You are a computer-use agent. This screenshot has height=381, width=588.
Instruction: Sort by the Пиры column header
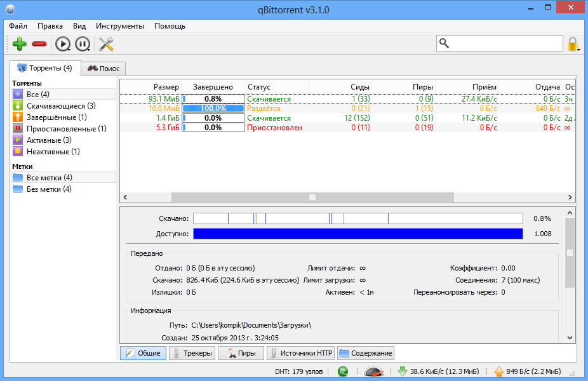point(403,86)
